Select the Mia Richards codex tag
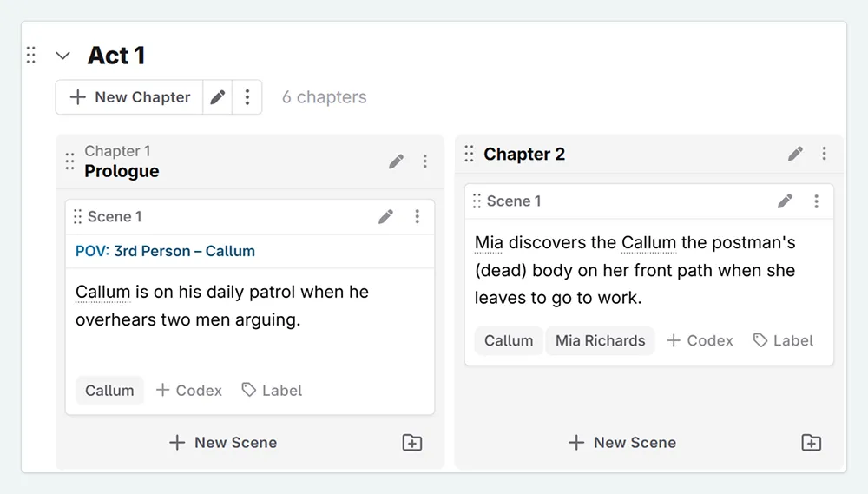Screen dimensions: 868x494 [x=601, y=340]
